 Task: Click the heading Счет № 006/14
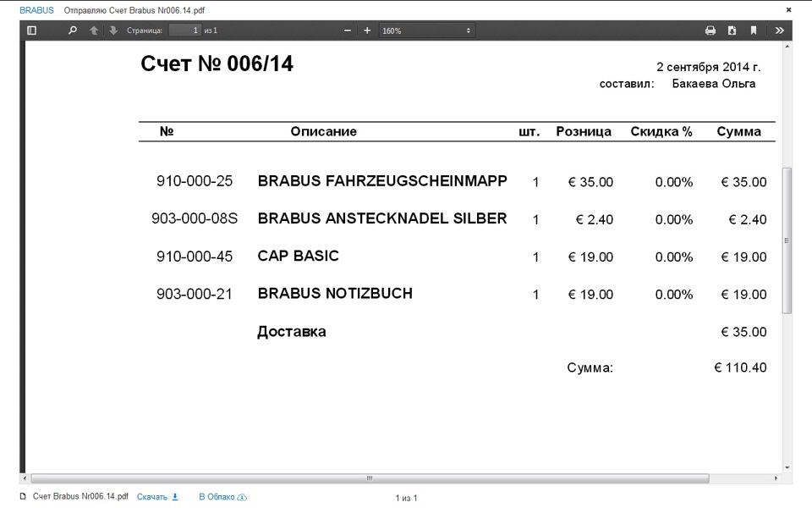[217, 63]
